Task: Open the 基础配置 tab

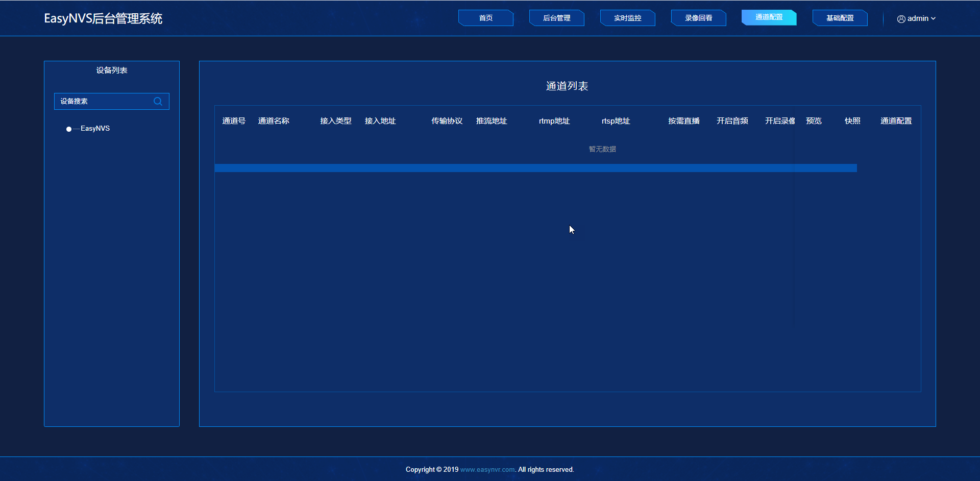Action: [x=840, y=18]
